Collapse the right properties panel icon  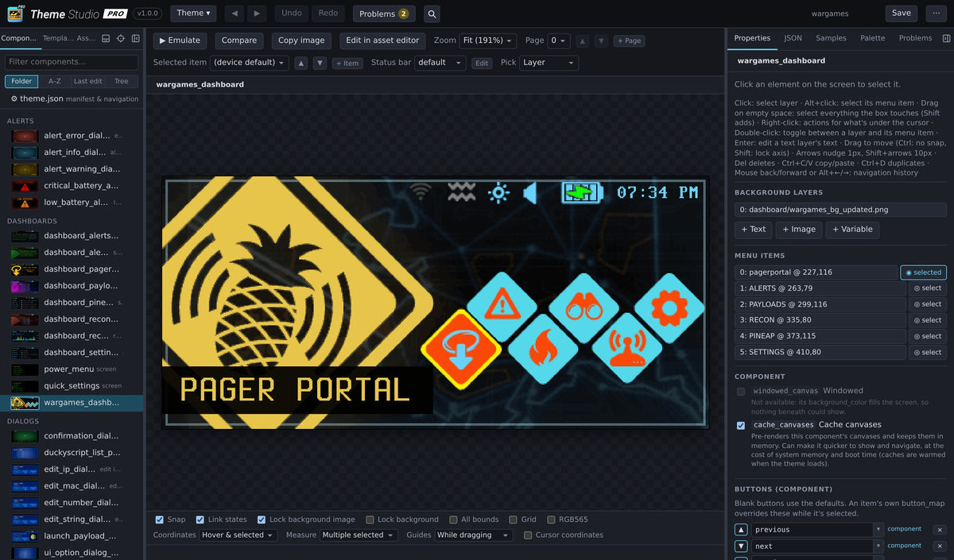pyautogui.click(x=946, y=38)
